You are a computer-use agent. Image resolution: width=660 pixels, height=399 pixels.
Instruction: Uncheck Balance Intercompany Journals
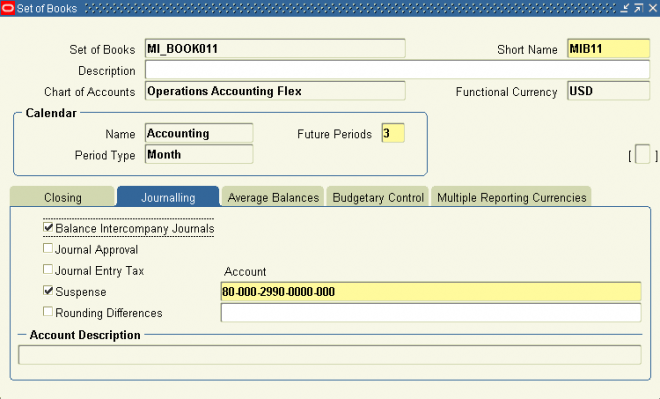[x=48, y=228]
